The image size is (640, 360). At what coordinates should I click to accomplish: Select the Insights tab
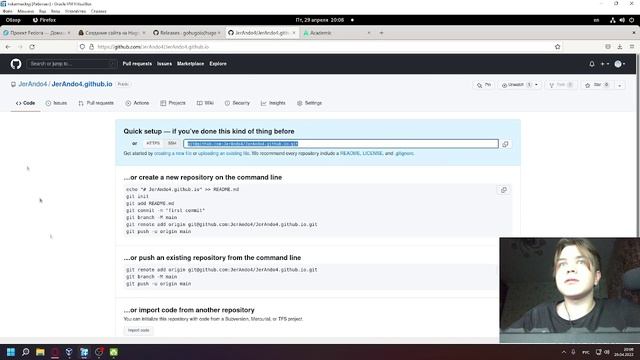click(x=273, y=103)
